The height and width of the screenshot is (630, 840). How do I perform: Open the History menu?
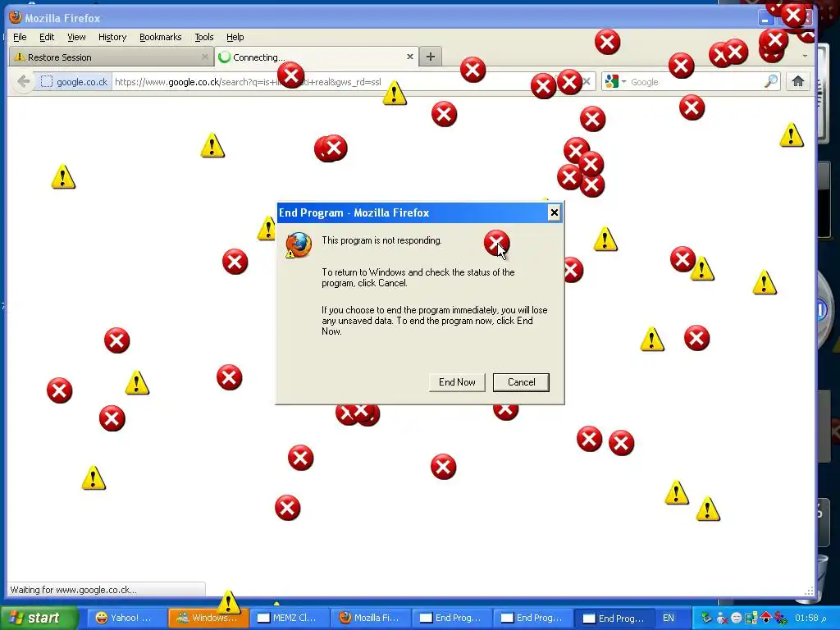click(112, 37)
